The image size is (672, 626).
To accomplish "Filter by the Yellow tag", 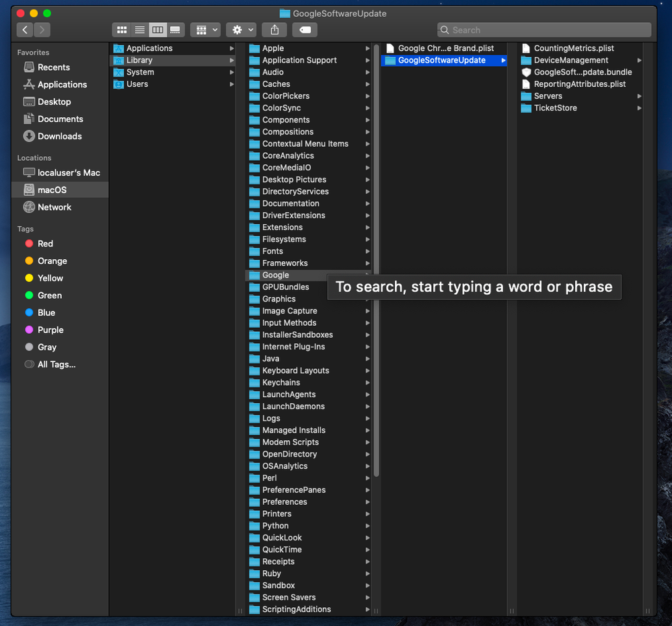I will (x=60, y=278).
